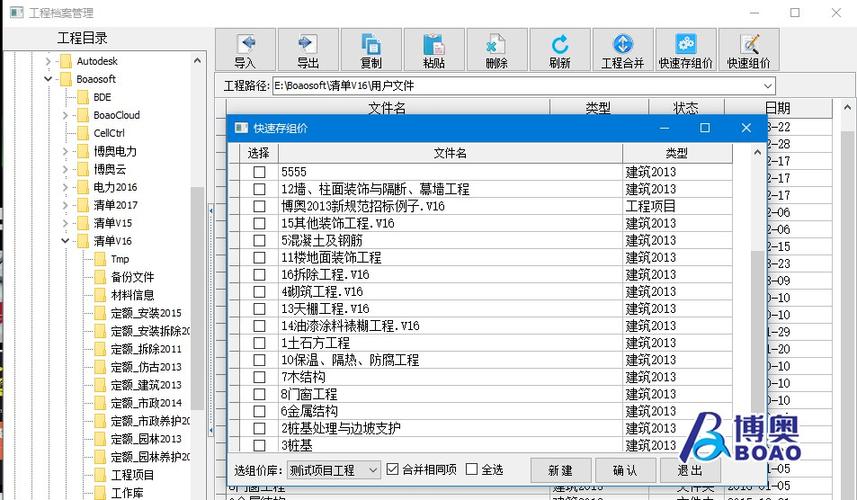Click the folder tree scrollbar thumb
The width and height of the screenshot is (857, 500).
click(x=197, y=298)
